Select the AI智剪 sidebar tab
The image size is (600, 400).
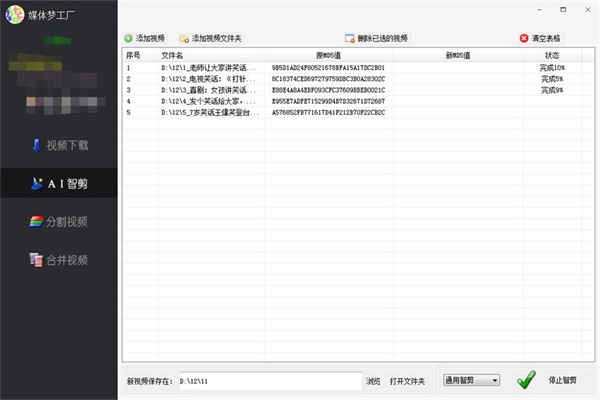59,183
